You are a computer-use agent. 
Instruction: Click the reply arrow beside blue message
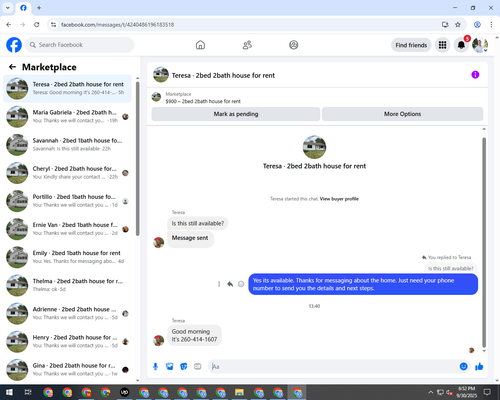(x=230, y=284)
